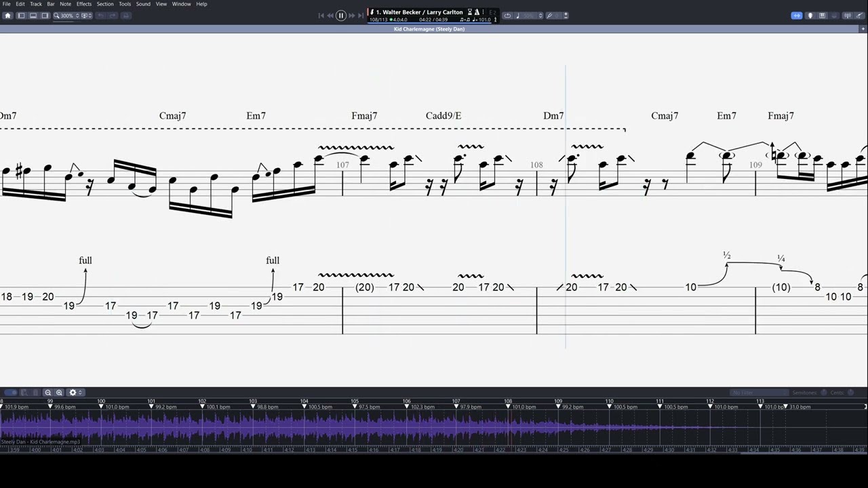Open the Effects menu
This screenshot has width=868, height=488.
[84, 4]
